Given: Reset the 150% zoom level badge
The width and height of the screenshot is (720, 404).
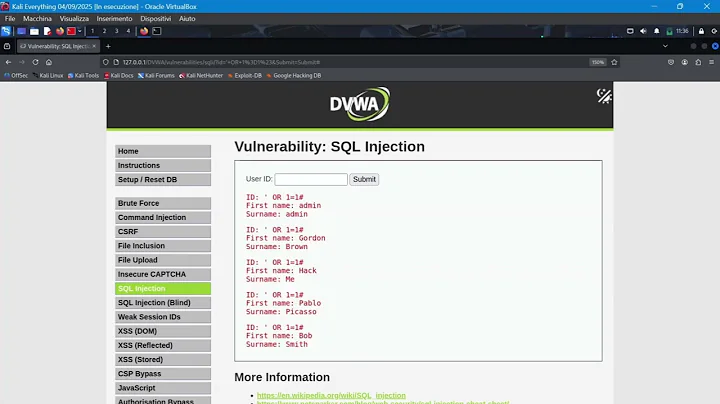Looking at the screenshot, I should click(598, 62).
